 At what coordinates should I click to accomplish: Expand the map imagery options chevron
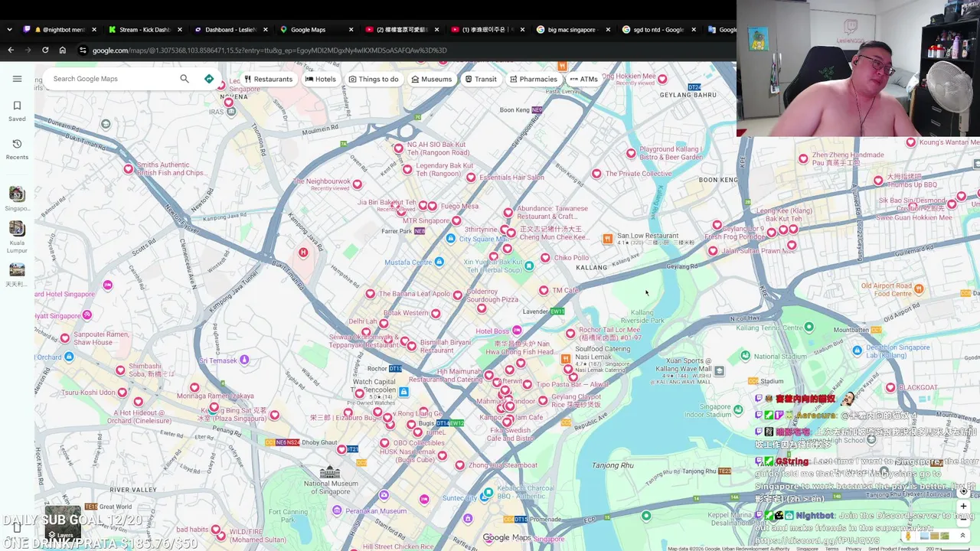coord(962,536)
